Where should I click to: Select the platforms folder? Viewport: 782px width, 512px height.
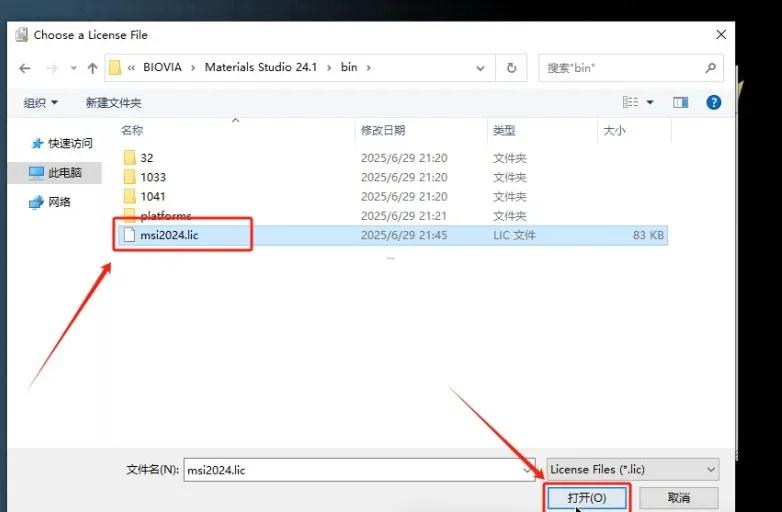click(393, 216)
